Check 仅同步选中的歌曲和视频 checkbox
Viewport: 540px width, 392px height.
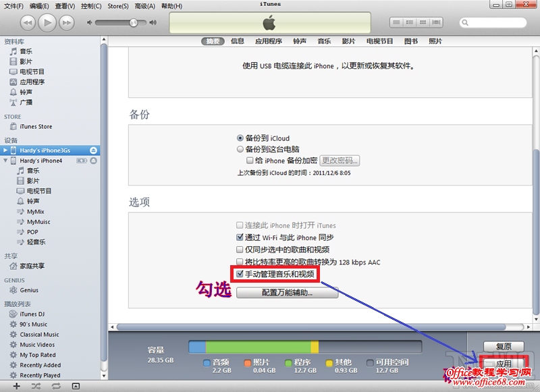pos(240,250)
